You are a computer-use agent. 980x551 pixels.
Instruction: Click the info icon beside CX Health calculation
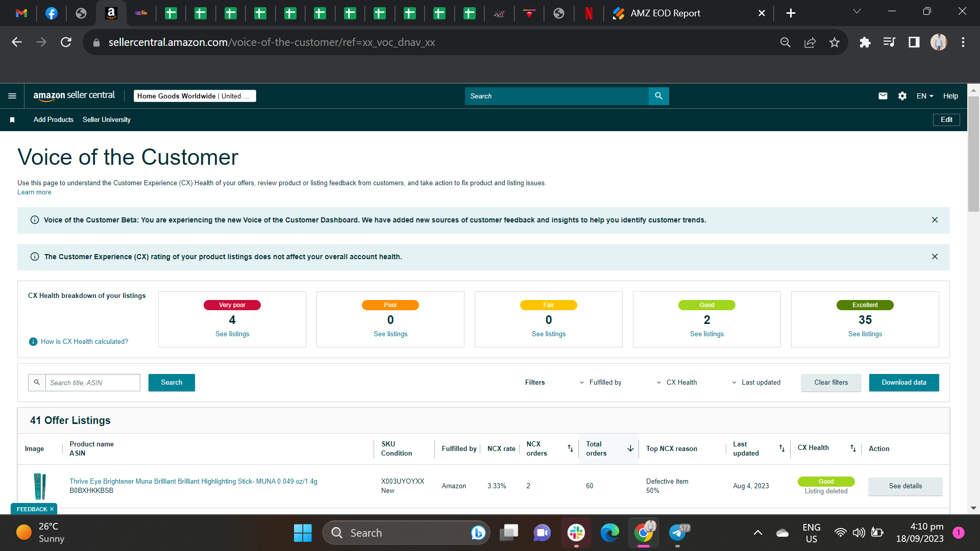(33, 342)
